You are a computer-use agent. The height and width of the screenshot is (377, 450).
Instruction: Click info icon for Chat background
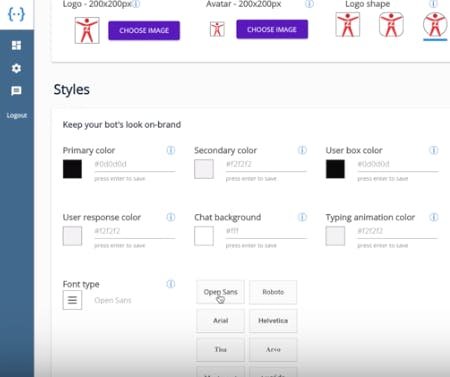(x=302, y=217)
